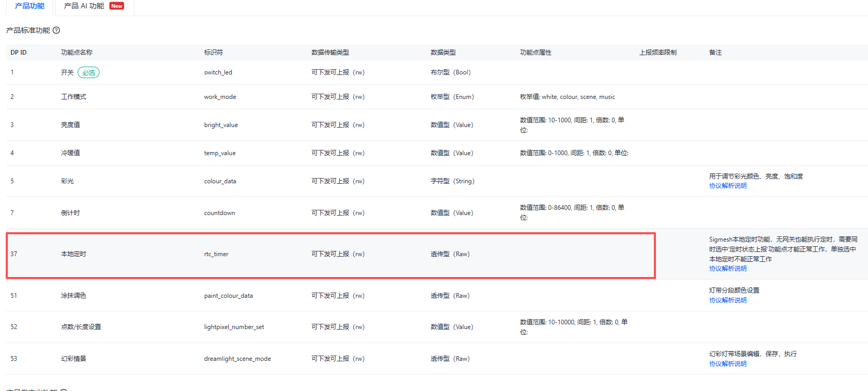The image size is (868, 391).
Task: Select the 本地定时 row name
Action: coord(73,254)
